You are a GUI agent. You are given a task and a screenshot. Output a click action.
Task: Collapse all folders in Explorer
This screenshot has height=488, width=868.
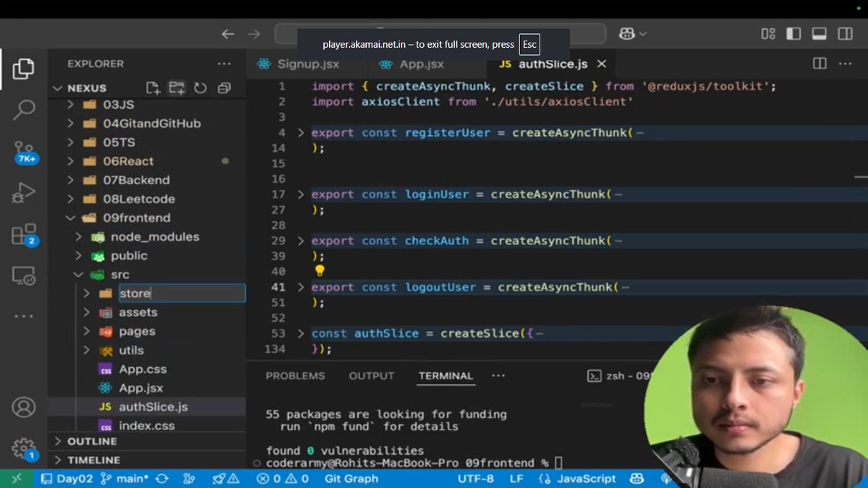(x=224, y=87)
